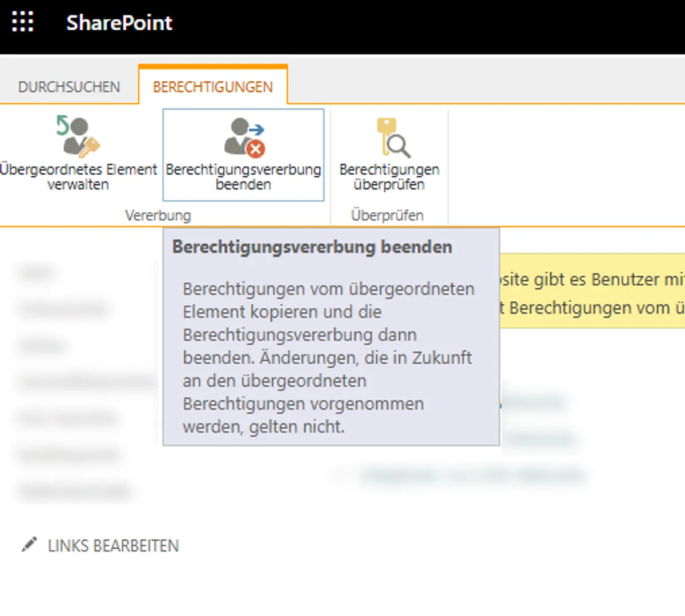Open LINKS BEARBEITEN to edit navigation
The height and width of the screenshot is (616, 685).
click(113, 546)
